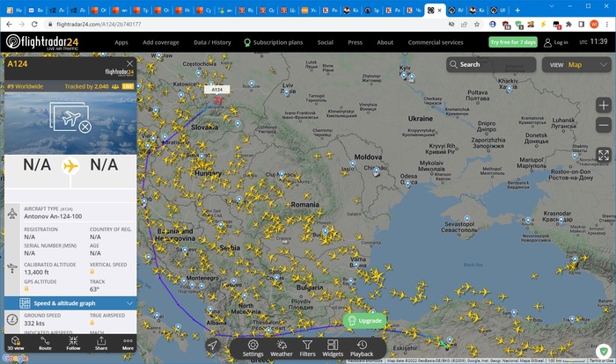Click the Lviv airport pin marker

pos(286,92)
